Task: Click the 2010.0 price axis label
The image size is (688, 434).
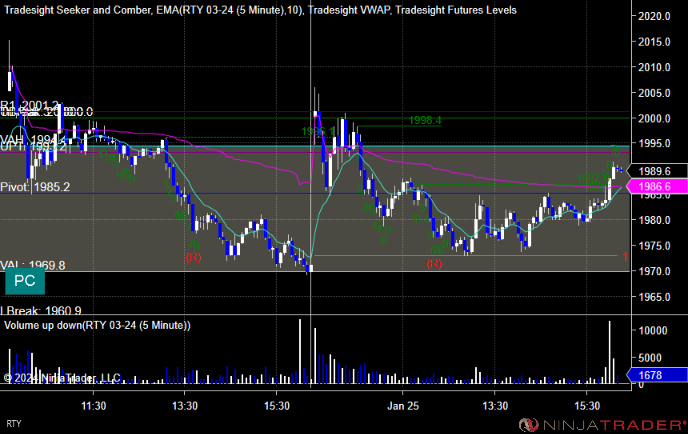Action: point(654,67)
